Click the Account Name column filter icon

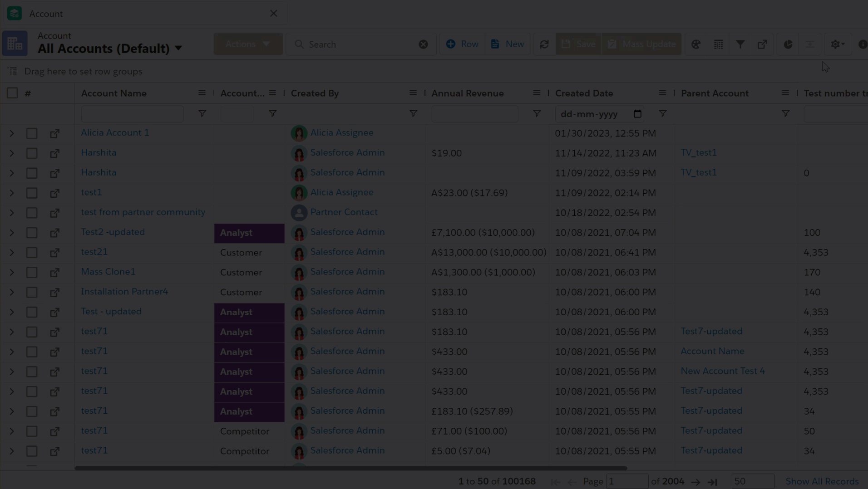202,113
